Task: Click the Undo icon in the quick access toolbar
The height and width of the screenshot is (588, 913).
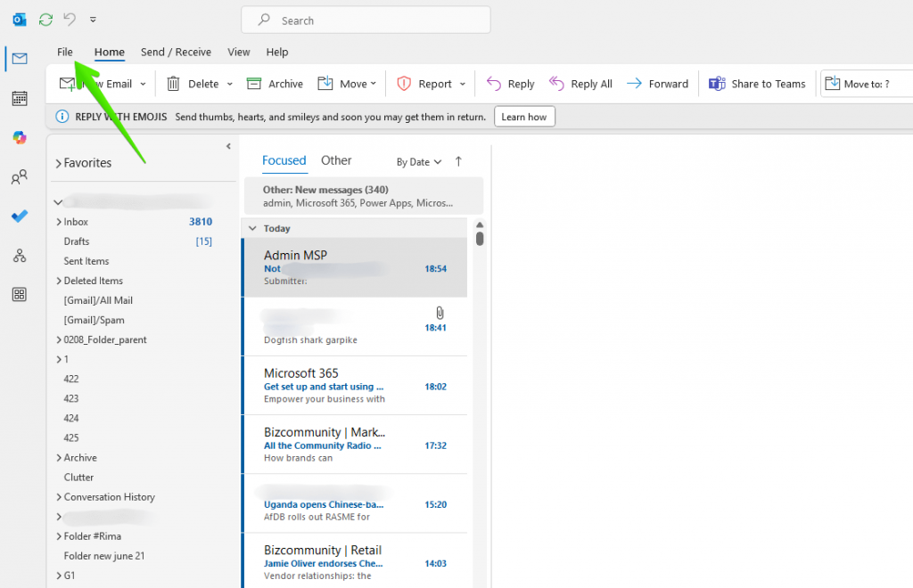Action: 69,19
